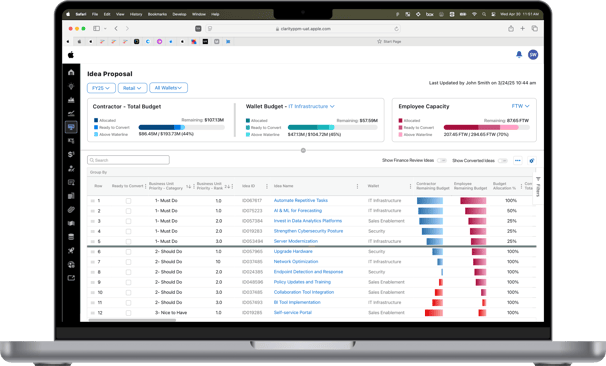Image resolution: width=606 pixels, height=366 pixels.
Task: Open the notifications bell icon
Action: [519, 54]
